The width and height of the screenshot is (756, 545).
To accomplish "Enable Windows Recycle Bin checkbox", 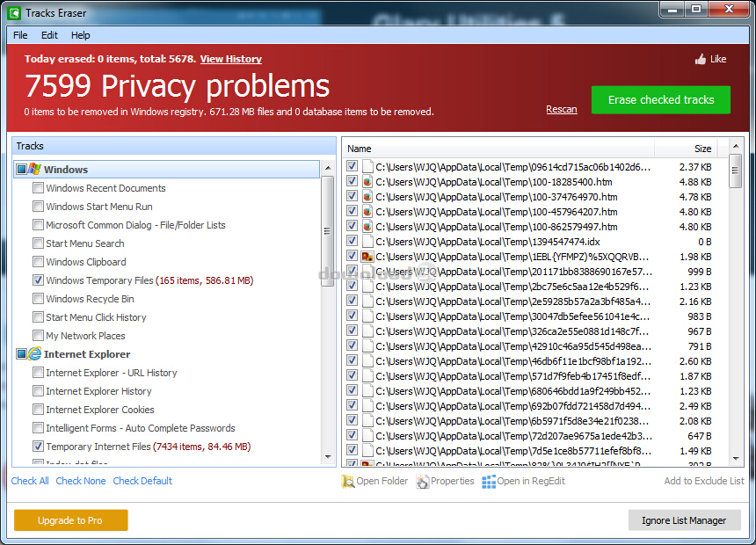I will (x=38, y=298).
